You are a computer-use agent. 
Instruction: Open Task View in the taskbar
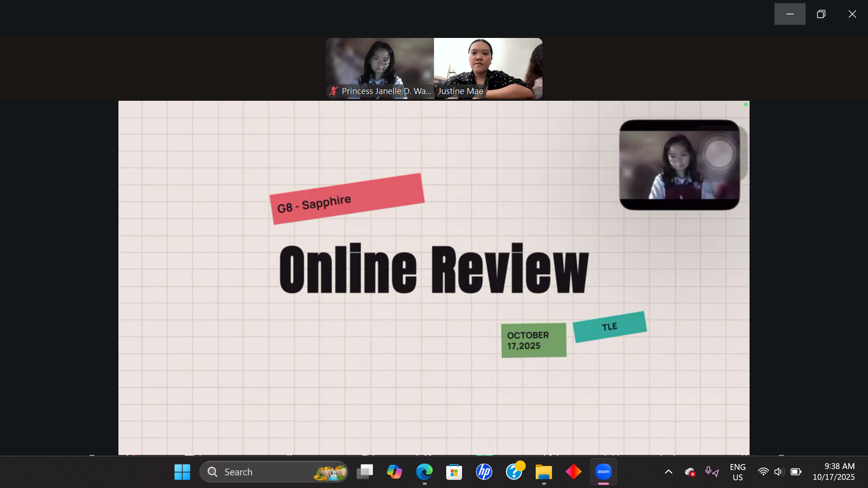point(364,472)
